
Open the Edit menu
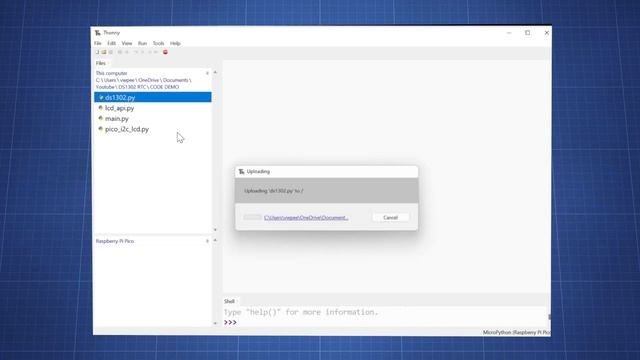pyautogui.click(x=111, y=43)
